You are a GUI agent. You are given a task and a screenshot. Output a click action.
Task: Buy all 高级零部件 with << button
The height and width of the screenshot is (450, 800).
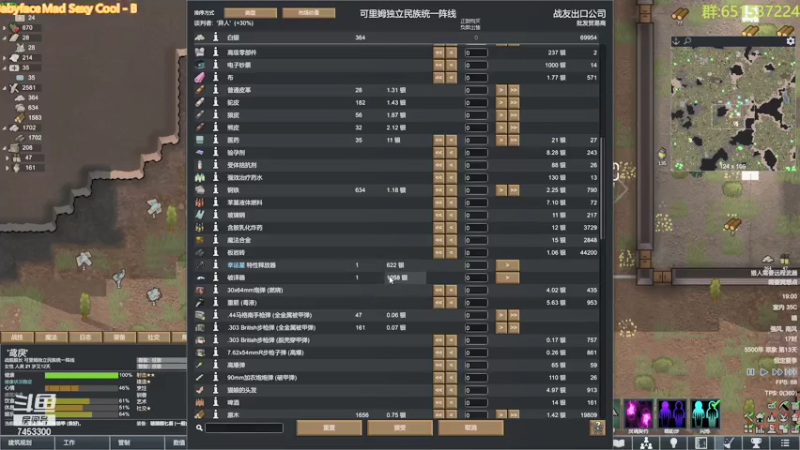(x=439, y=52)
